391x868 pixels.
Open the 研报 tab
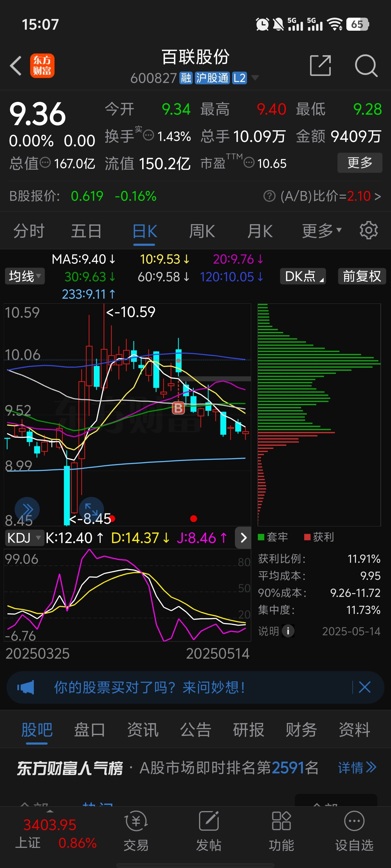tap(249, 730)
